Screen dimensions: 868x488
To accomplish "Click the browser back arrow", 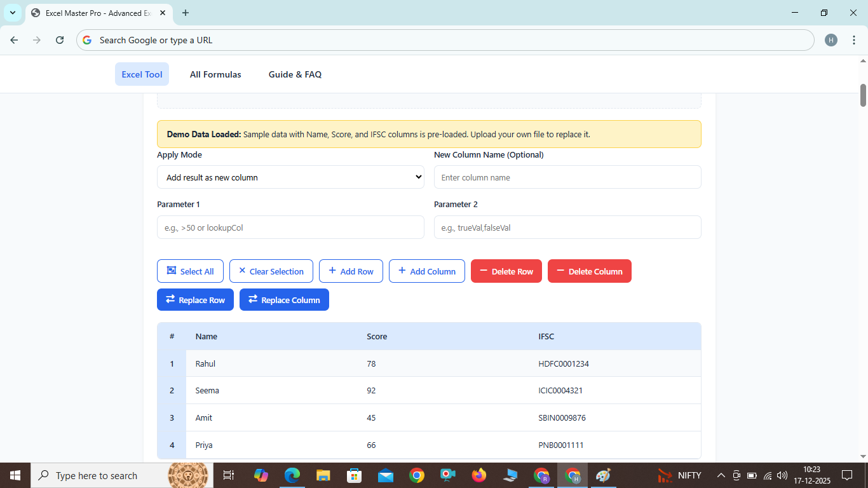I will 14,39.
